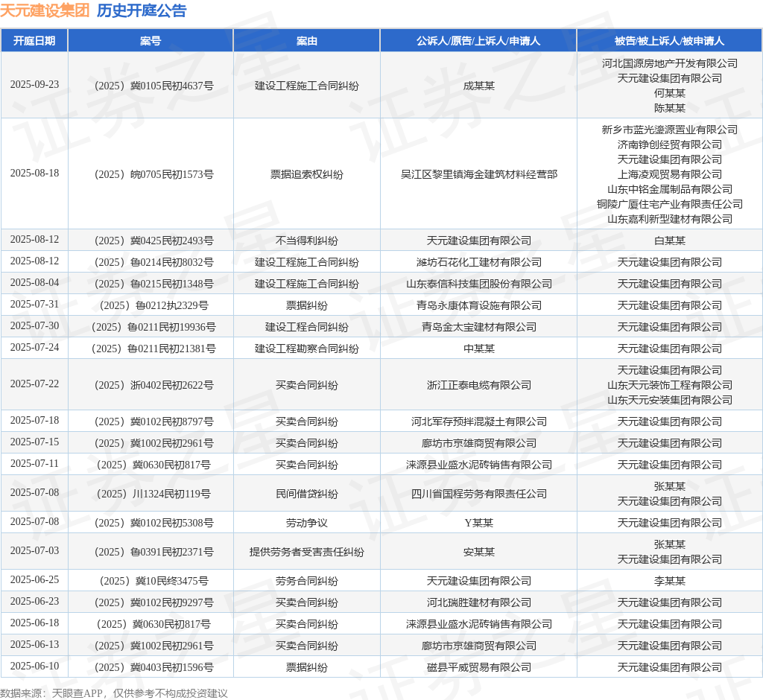Click the cause 建设工程勘察合同纠纷
763x700 pixels.
[306, 349]
